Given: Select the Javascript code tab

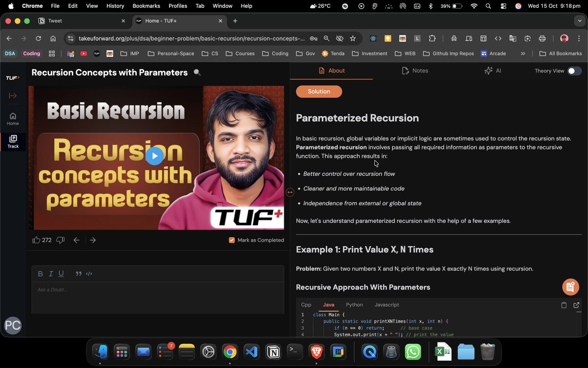Looking at the screenshot, I should point(387,305).
